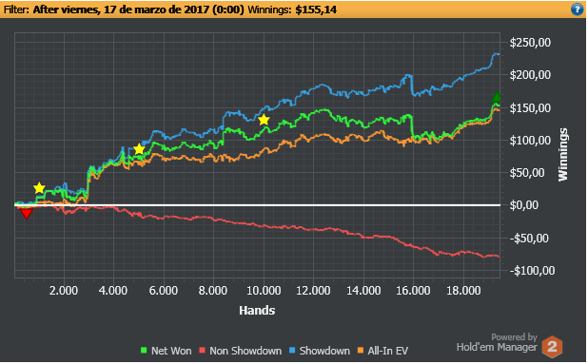The height and width of the screenshot is (364, 588).
Task: Click the blue help question mark icon
Action: pos(577,9)
